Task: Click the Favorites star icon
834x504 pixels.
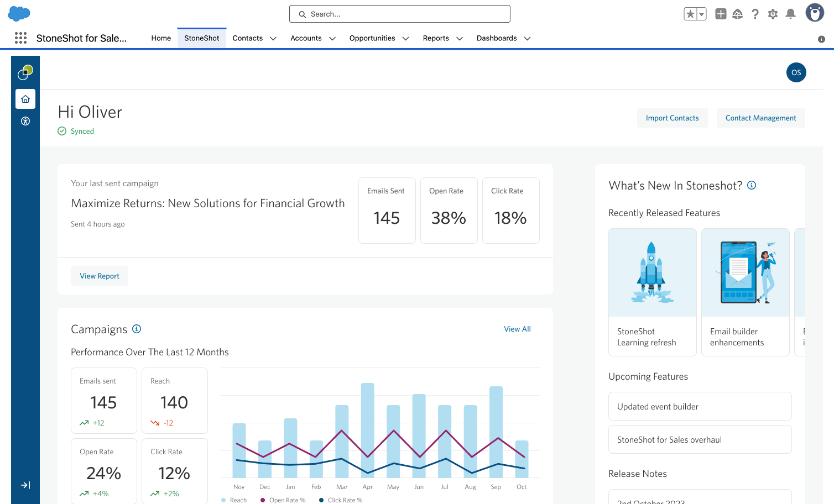Action: (x=690, y=14)
